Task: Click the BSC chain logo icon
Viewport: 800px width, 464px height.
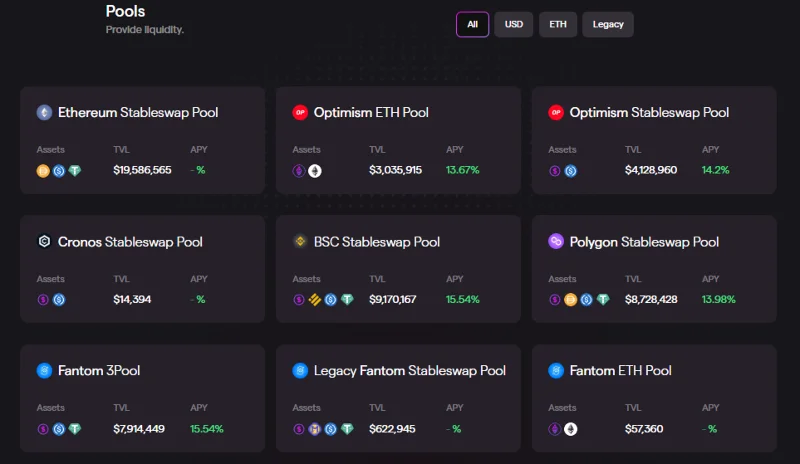Action: coord(300,241)
